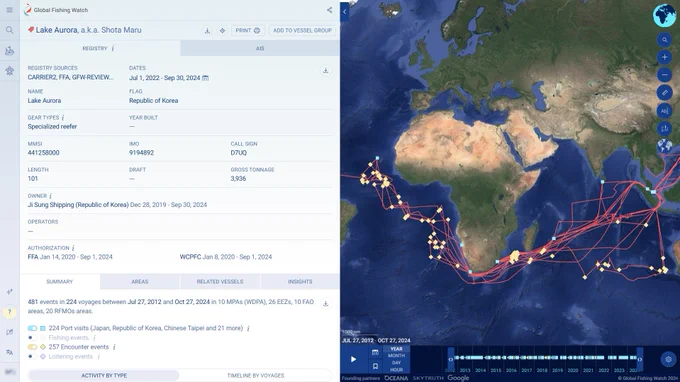Show info for Encounter events
Image resolution: width=680 pixels, height=382 pixels.
[114, 347]
